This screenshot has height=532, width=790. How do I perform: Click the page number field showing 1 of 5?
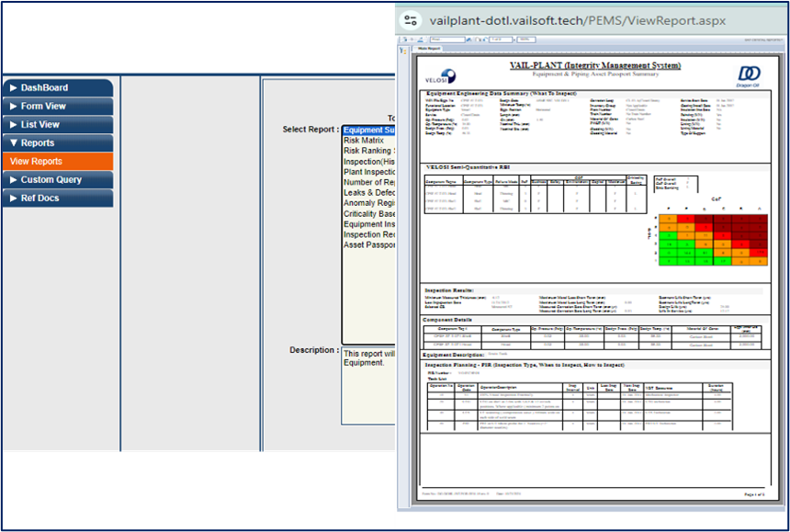click(501, 40)
